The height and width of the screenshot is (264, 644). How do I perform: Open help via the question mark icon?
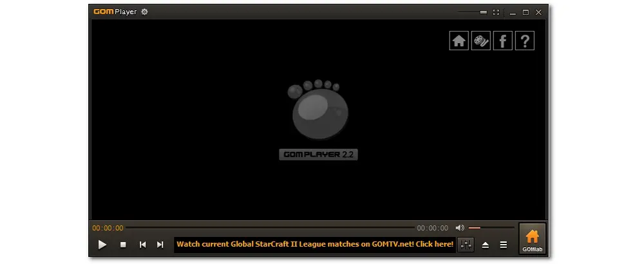tap(525, 41)
